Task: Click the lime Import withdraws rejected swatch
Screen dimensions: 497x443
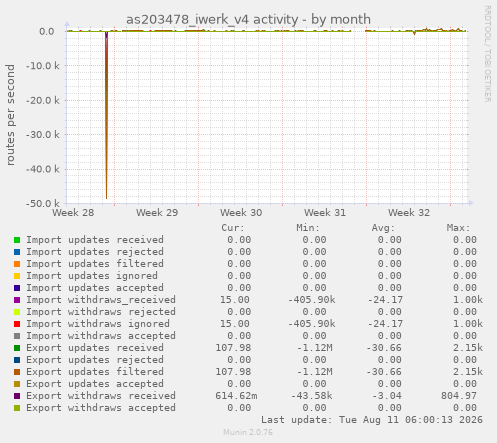Action: tap(17, 312)
